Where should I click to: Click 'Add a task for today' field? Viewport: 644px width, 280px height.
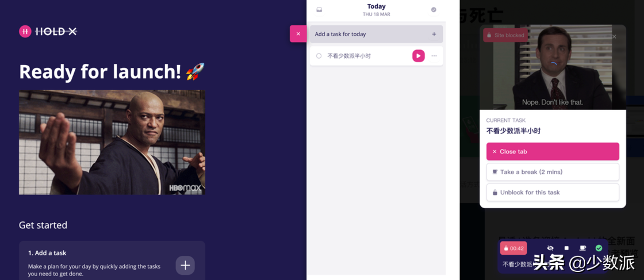(x=376, y=34)
